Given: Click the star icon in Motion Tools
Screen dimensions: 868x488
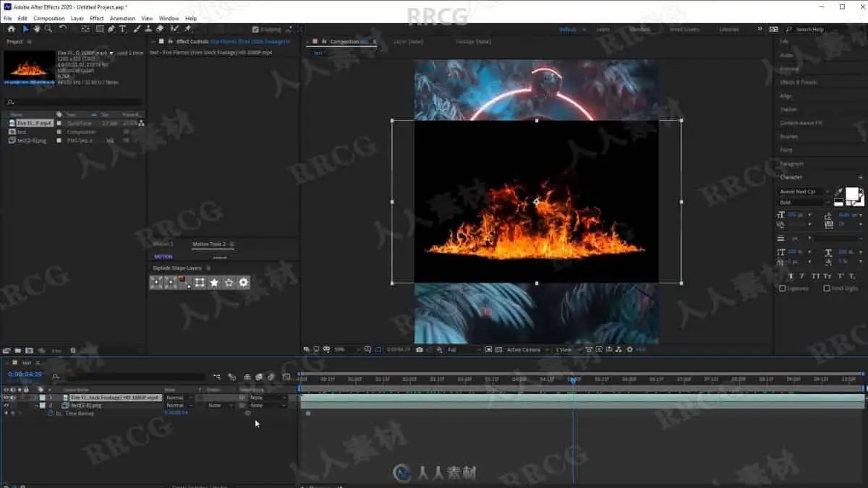Looking at the screenshot, I should 214,283.
